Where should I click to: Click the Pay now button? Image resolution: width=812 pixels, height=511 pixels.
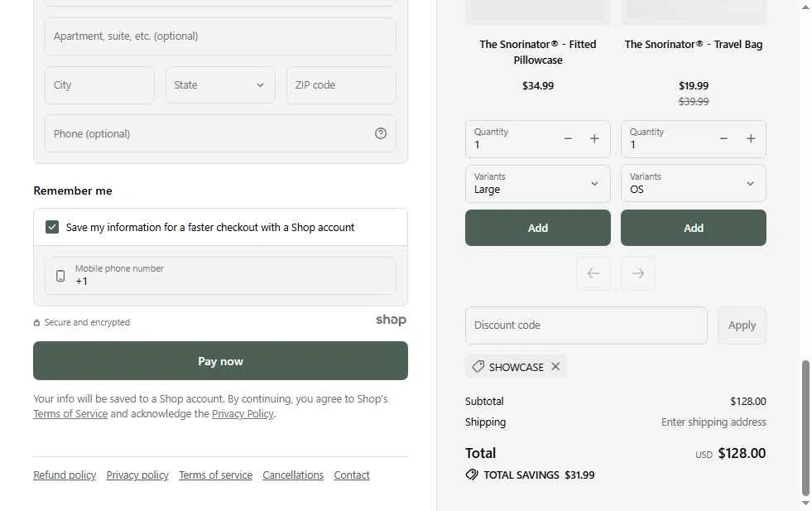(x=221, y=361)
